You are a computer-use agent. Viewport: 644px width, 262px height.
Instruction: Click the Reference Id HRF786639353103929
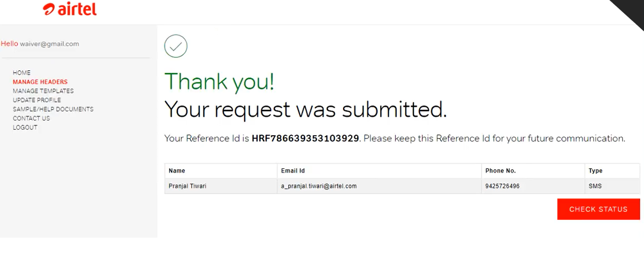pos(305,139)
